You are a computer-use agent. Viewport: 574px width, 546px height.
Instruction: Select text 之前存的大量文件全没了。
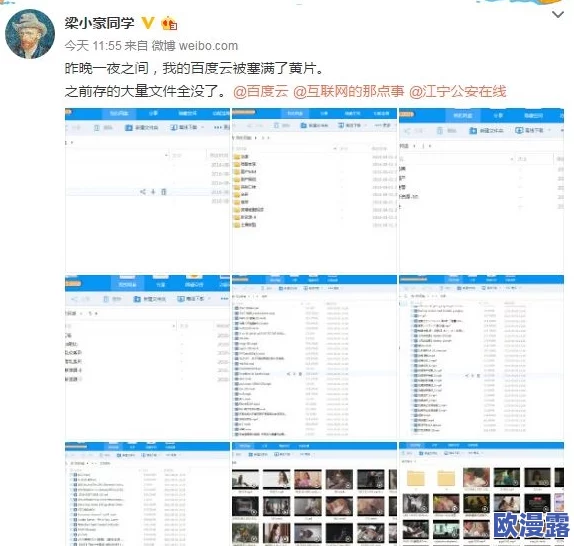pos(146,91)
